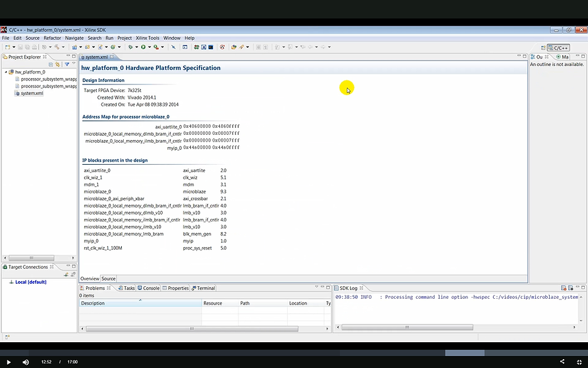Click the Run icon in the toolbar

pos(143,47)
